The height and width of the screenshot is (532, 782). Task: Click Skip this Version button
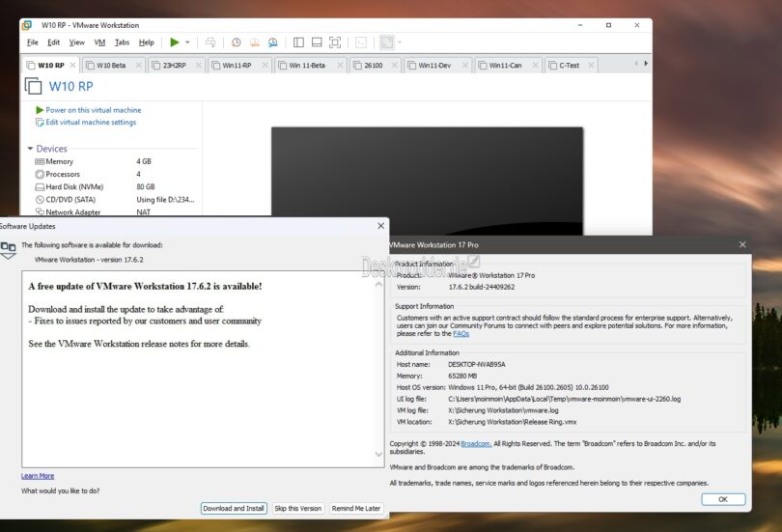click(x=297, y=508)
